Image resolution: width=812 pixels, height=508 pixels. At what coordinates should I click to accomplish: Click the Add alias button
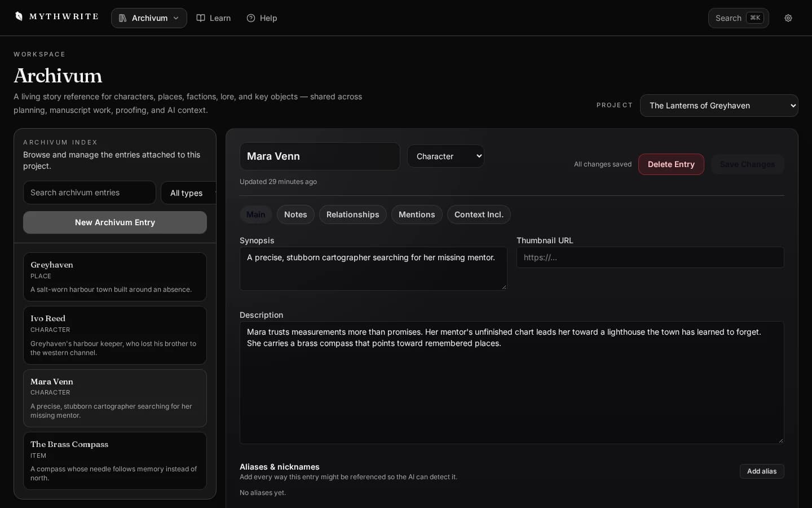click(x=762, y=471)
